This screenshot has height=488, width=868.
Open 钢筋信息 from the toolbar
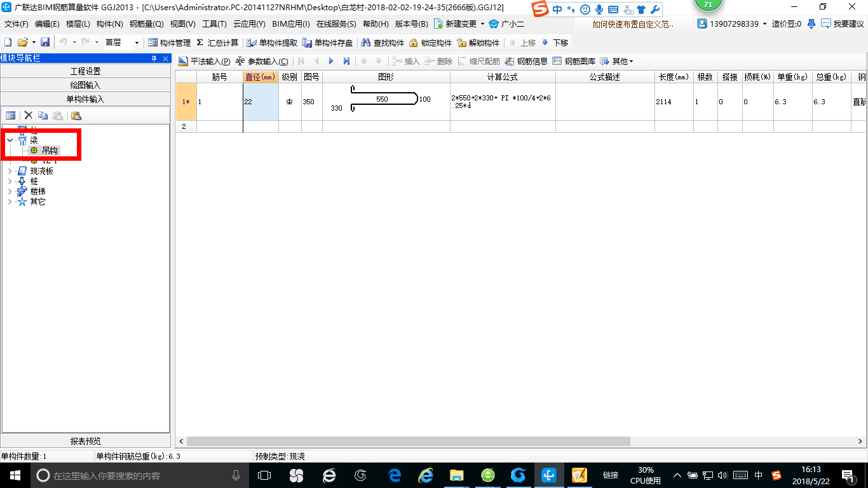coord(526,61)
